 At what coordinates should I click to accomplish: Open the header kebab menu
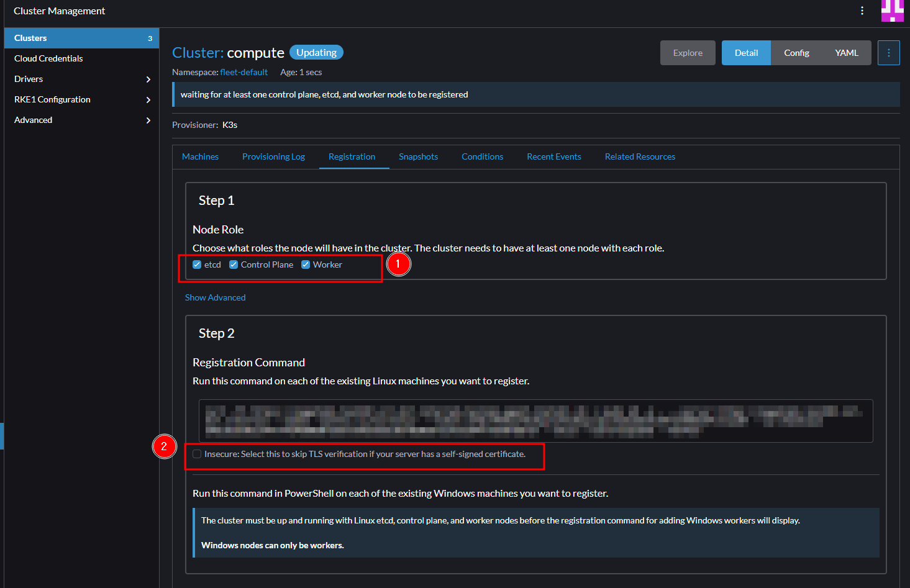click(862, 11)
